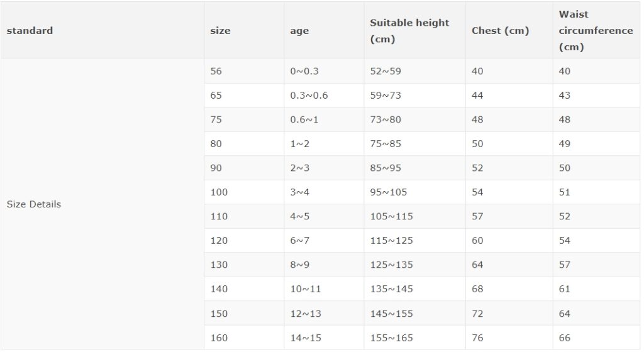Select the 'size' column header
Image resolution: width=644 pixels, height=352 pixels.
[244, 30]
